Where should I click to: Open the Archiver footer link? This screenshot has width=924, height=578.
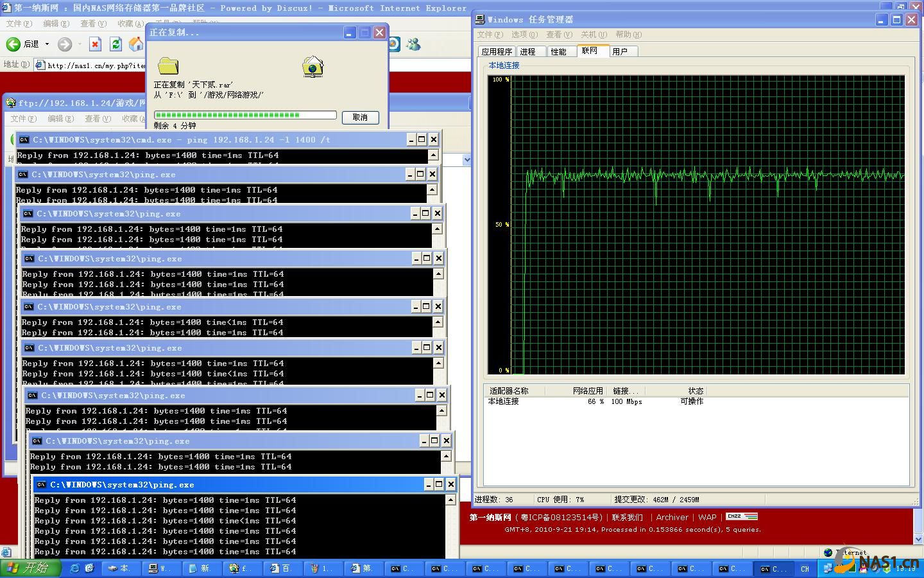(x=672, y=518)
